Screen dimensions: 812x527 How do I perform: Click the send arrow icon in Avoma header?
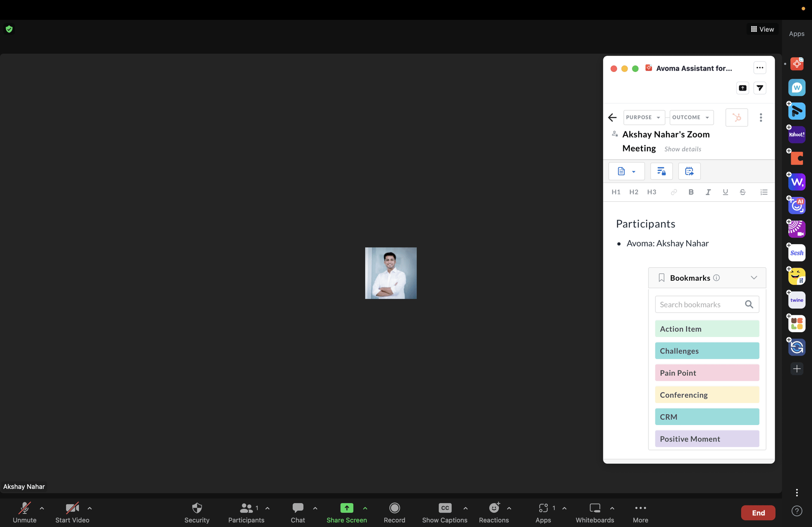760,88
